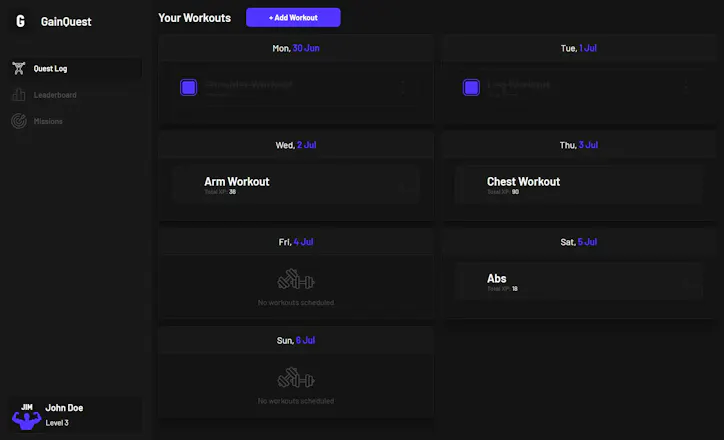Select the Fri, 4 Jul day header
This screenshot has height=440, width=724.
click(296, 242)
